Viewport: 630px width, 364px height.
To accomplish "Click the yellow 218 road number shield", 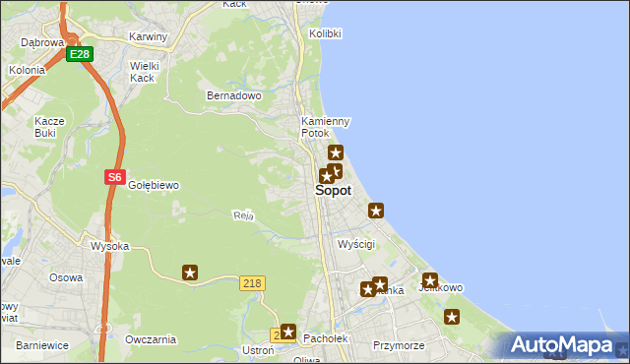I will [252, 283].
